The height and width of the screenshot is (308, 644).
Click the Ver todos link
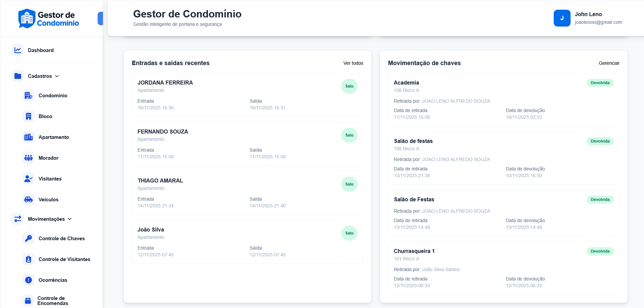(x=353, y=63)
